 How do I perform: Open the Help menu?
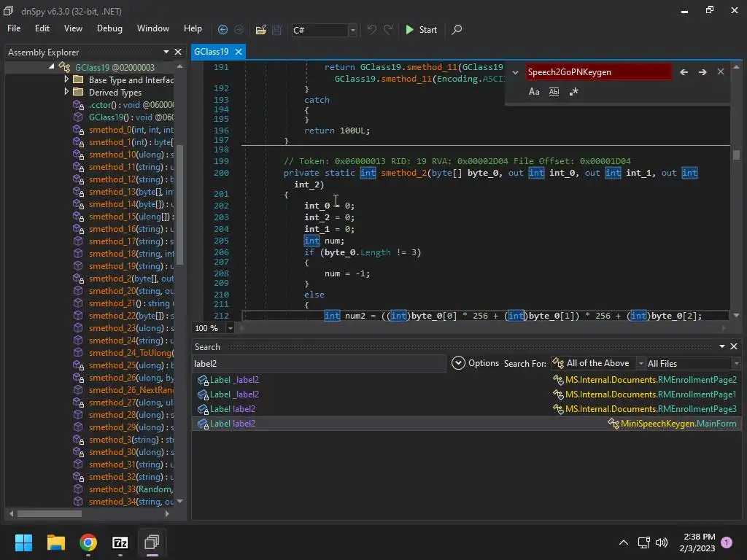(x=193, y=28)
